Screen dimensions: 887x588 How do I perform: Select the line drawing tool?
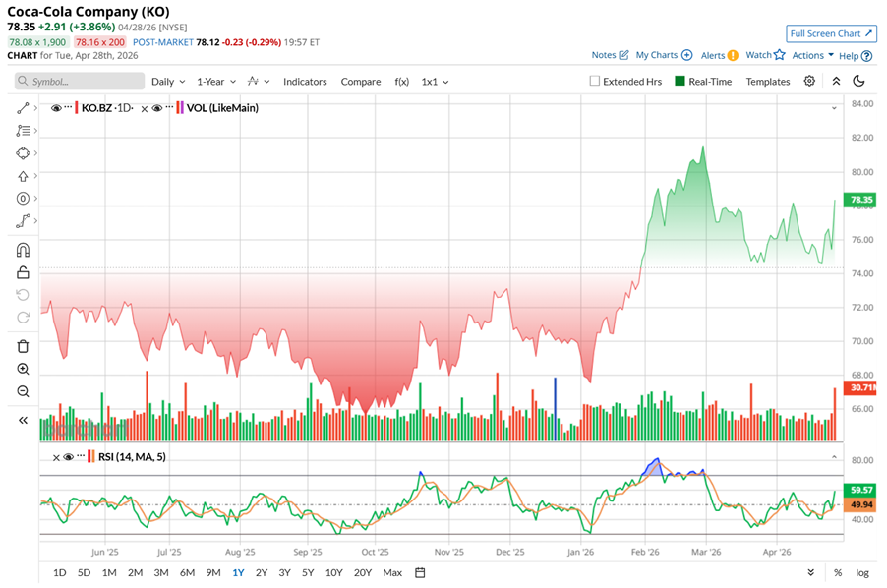[x=23, y=108]
